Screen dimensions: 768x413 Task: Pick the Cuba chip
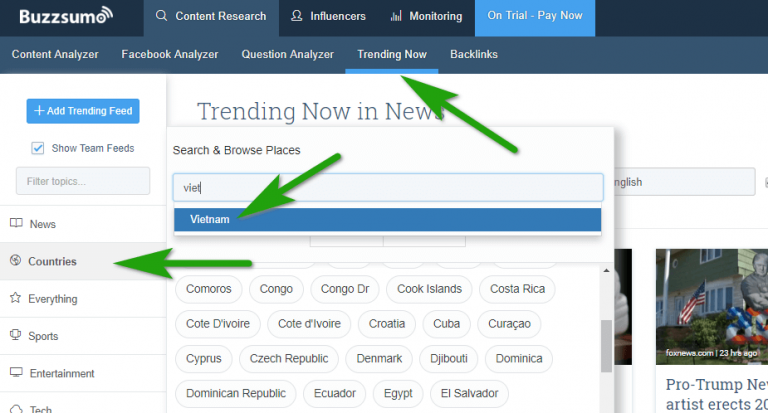click(x=446, y=324)
